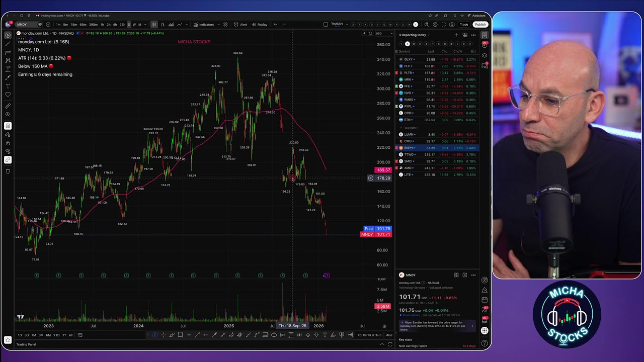
Task: Toggle ADJ price adjustment
Action: 389,335
